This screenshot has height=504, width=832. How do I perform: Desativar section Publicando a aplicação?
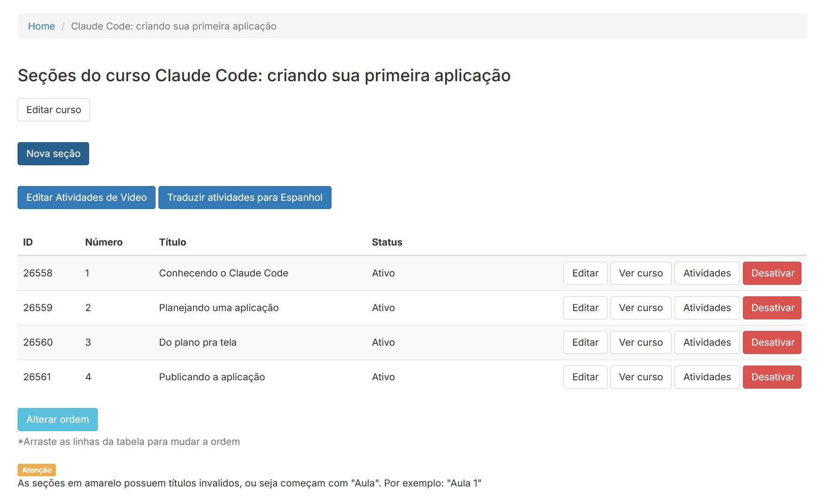pos(772,377)
